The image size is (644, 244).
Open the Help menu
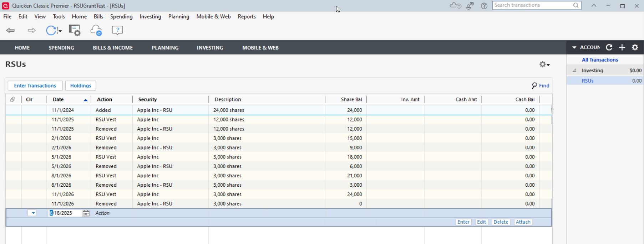[268, 17]
